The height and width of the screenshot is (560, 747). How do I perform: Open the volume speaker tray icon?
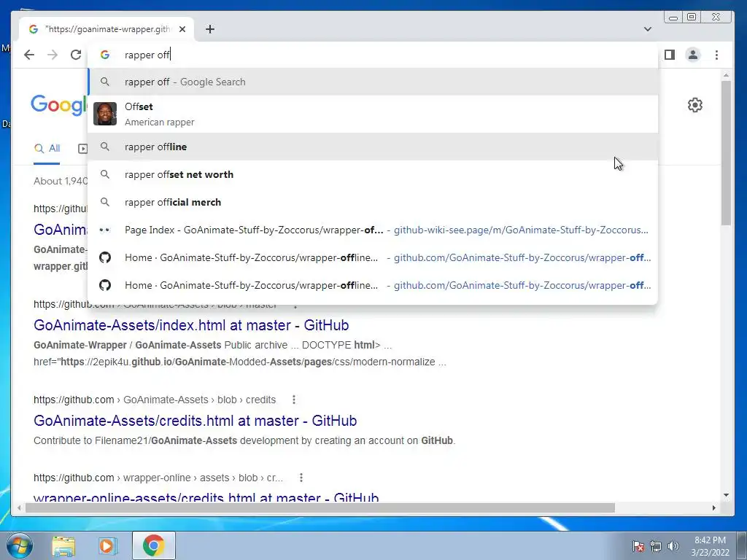point(673,546)
